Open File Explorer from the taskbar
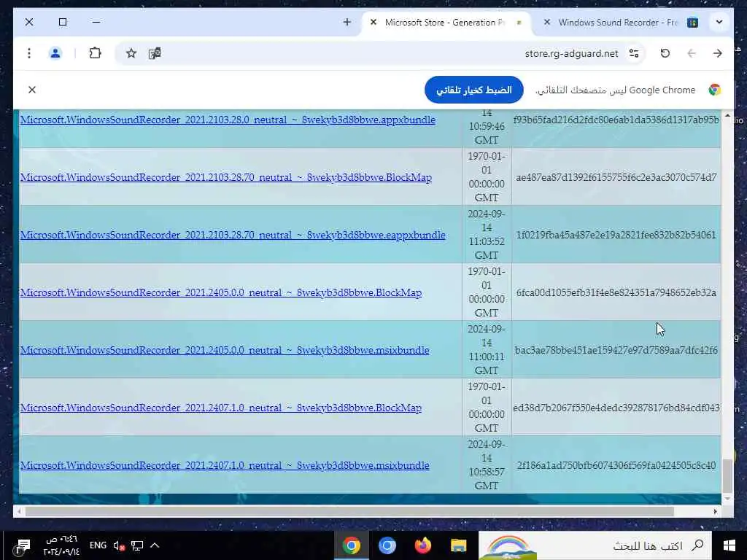Image resolution: width=747 pixels, height=560 pixels. (x=458, y=545)
